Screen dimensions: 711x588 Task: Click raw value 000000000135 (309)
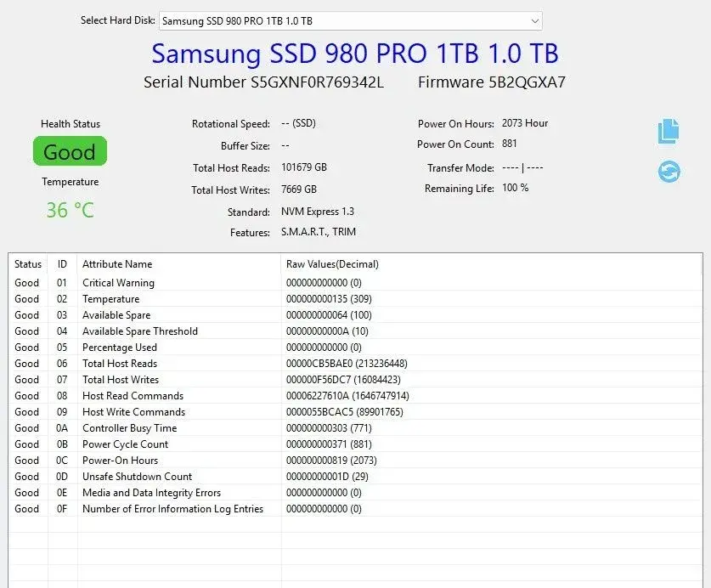click(x=329, y=299)
